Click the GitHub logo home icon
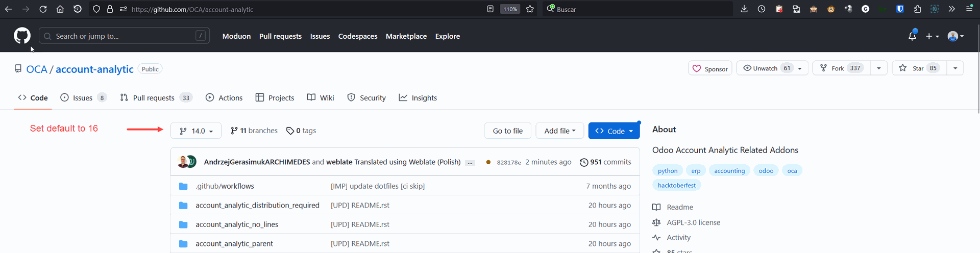The height and width of the screenshot is (253, 980). (22, 36)
